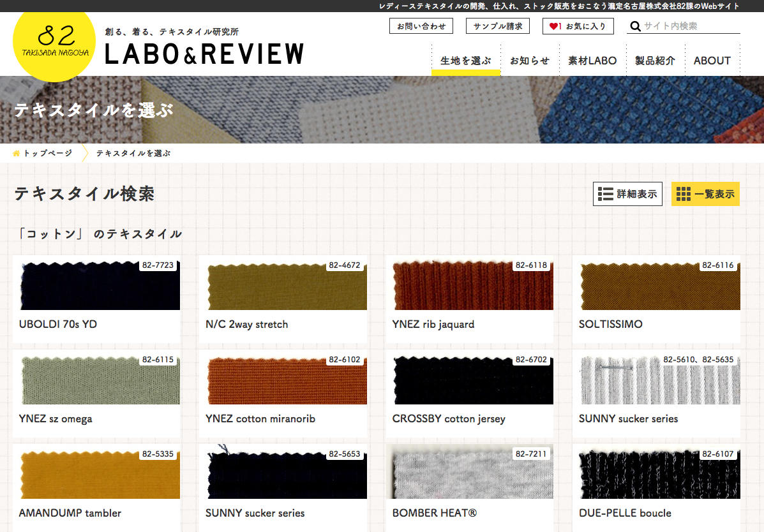
Task: Switch to 詳細表示 list view
Action: point(627,194)
